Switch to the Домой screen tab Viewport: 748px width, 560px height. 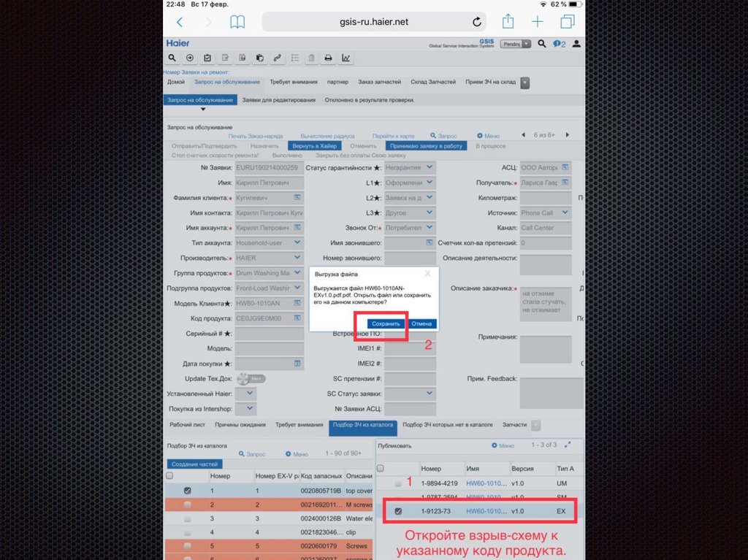(176, 82)
